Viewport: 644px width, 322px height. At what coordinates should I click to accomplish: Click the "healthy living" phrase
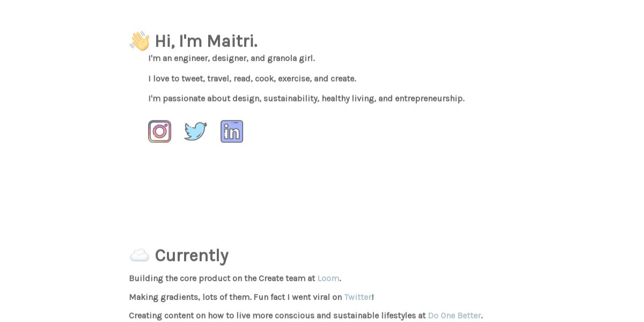click(349, 98)
